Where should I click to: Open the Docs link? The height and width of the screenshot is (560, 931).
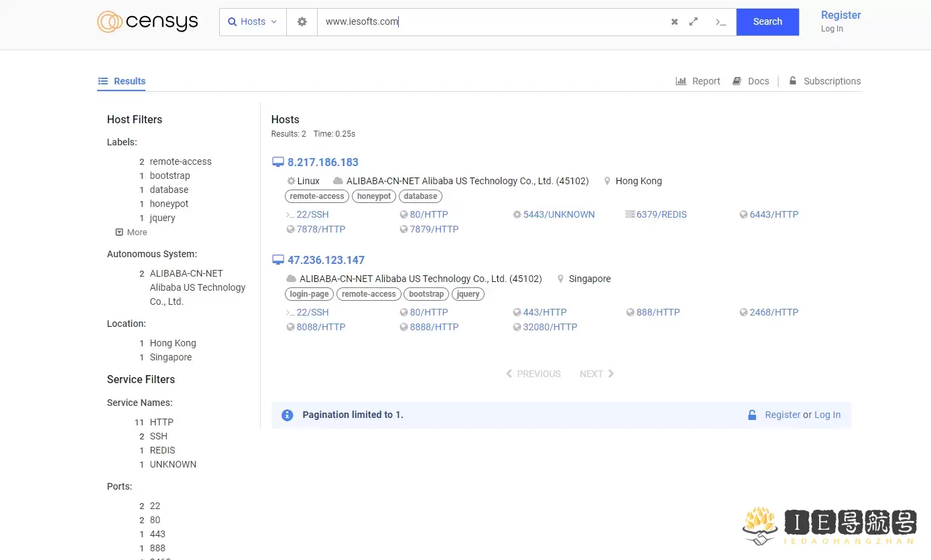pyautogui.click(x=751, y=81)
